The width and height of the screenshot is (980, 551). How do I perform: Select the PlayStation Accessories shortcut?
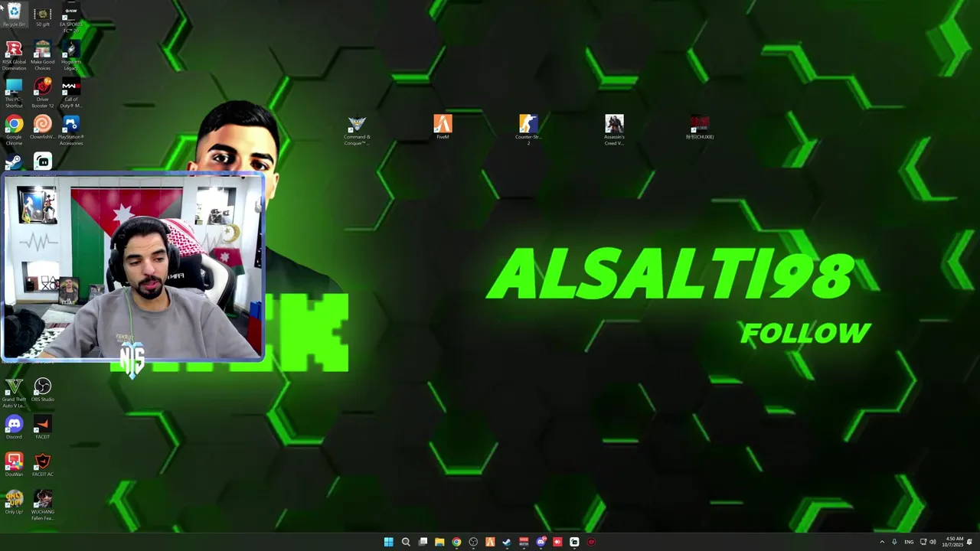pyautogui.click(x=70, y=131)
